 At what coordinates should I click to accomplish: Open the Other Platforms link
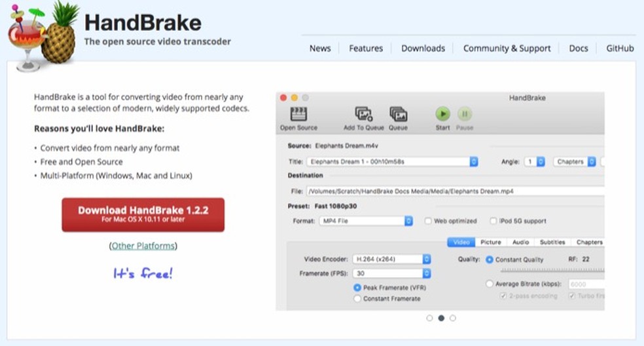tap(143, 246)
